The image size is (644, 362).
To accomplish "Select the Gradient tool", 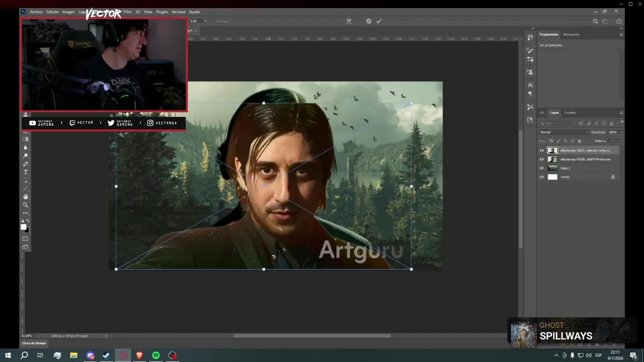I will [x=26, y=139].
